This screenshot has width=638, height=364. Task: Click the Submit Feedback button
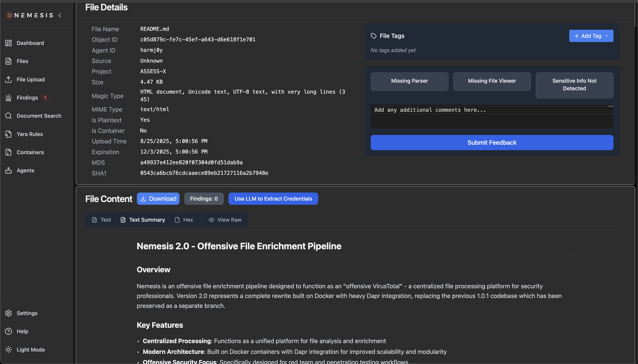(x=492, y=143)
